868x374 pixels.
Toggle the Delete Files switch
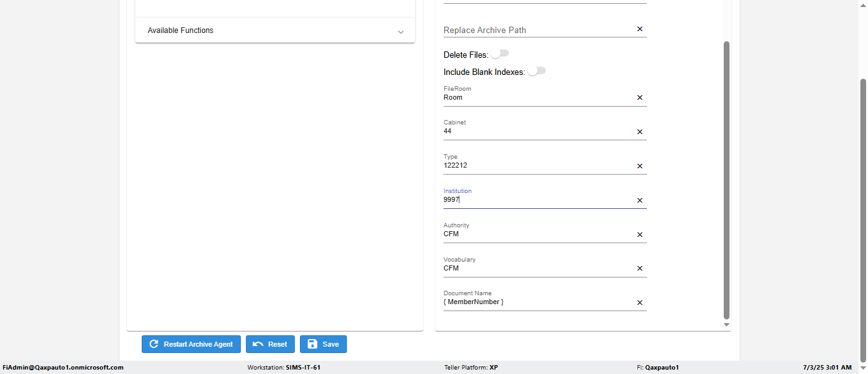click(499, 54)
